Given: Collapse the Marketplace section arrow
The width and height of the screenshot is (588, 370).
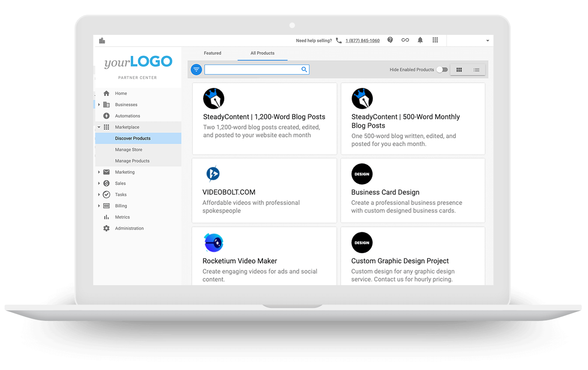Looking at the screenshot, I should pyautogui.click(x=99, y=127).
